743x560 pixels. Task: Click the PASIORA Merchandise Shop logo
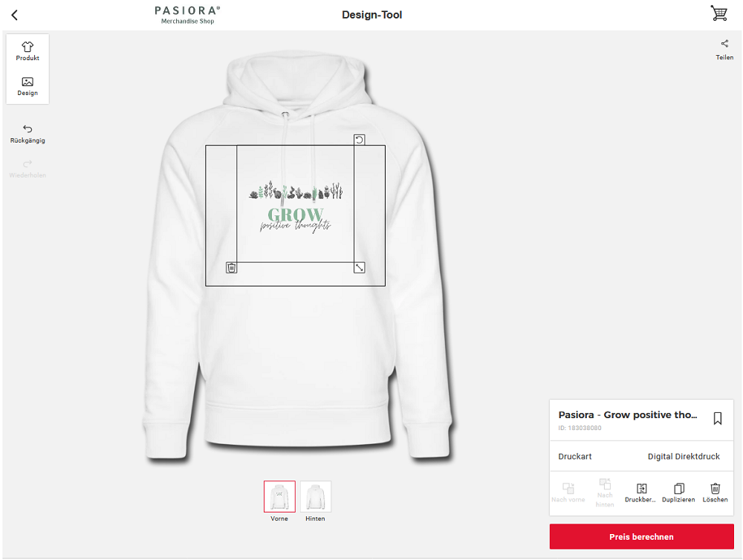[188, 15]
